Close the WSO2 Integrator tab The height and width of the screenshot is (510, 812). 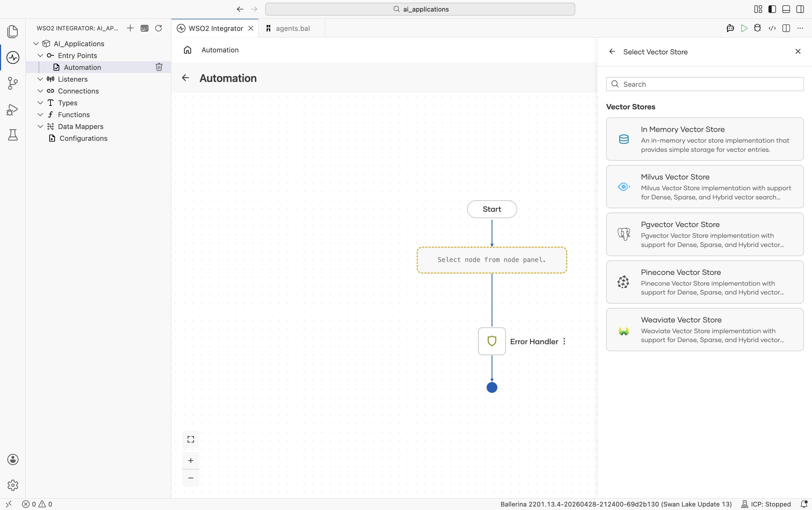[x=250, y=28]
